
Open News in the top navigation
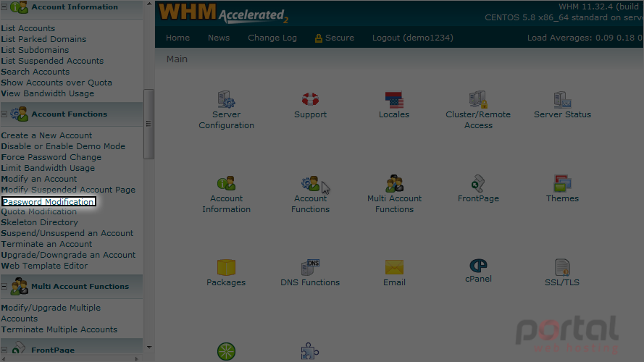point(219,38)
